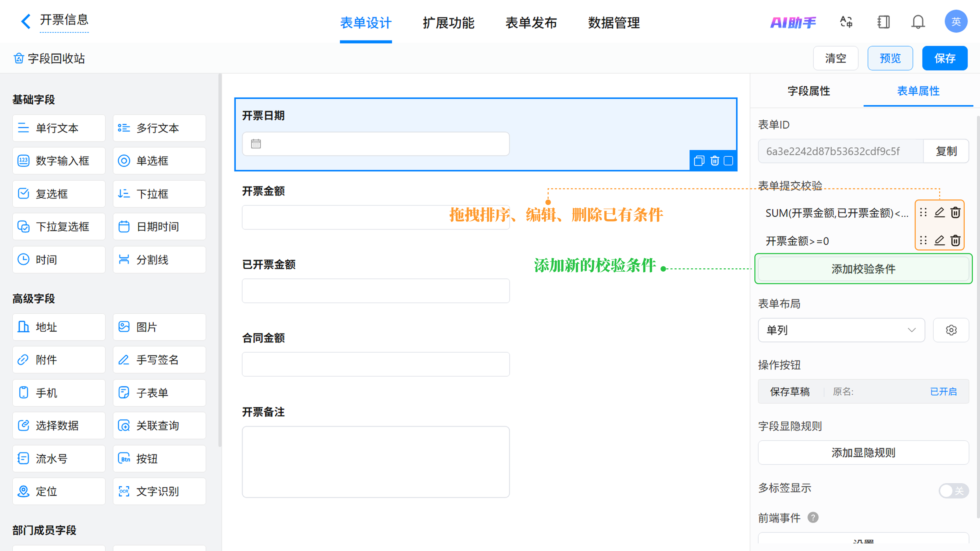Switch to 扩展功能 tab
Screen dimensions: 980x551
click(449, 23)
